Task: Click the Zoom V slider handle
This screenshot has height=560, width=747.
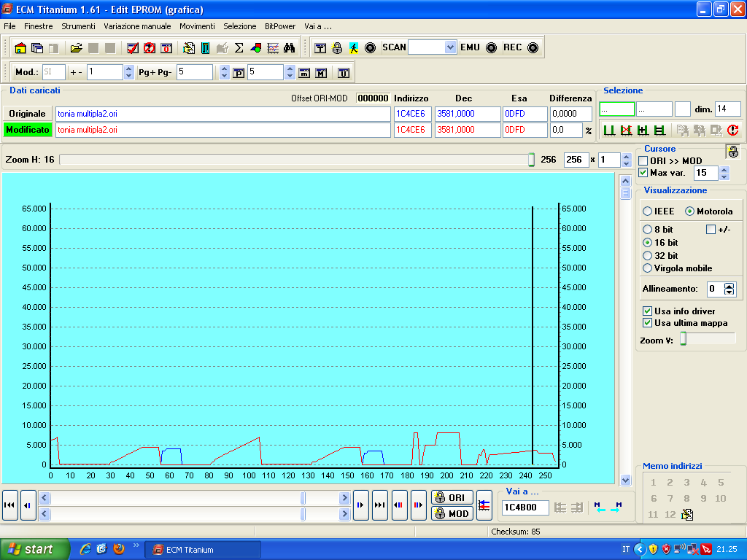Action: click(684, 338)
